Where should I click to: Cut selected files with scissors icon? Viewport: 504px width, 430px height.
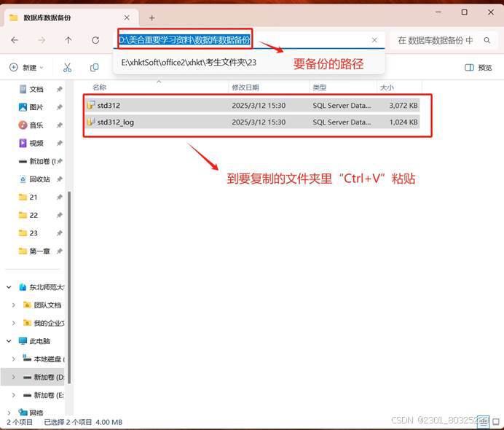tap(67, 68)
